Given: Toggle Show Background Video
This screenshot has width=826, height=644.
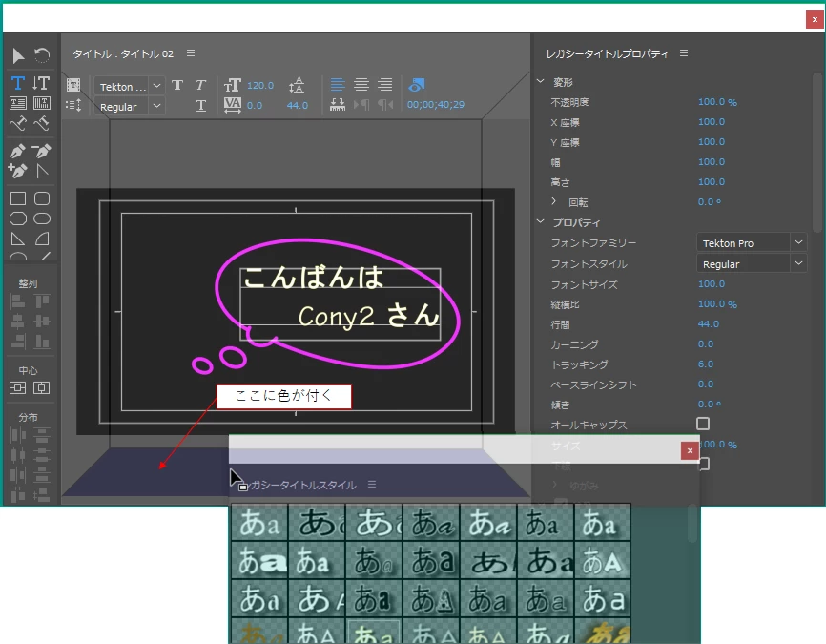Looking at the screenshot, I should [416, 84].
